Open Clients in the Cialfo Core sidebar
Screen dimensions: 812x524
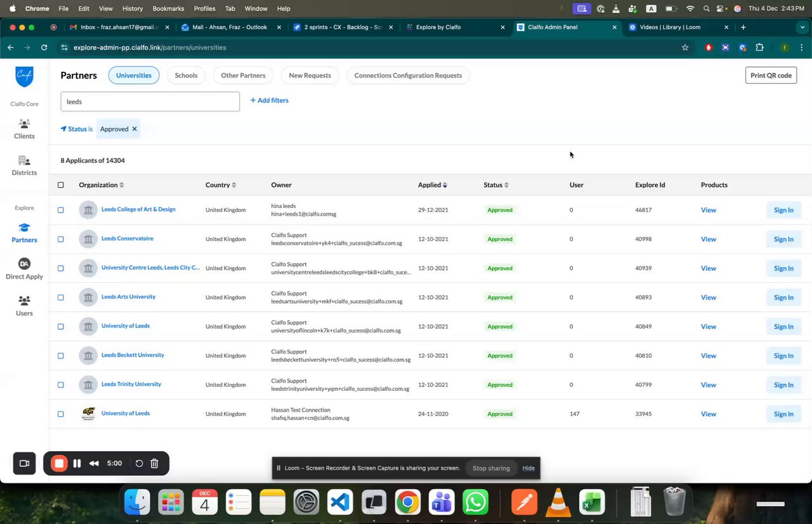pos(24,129)
